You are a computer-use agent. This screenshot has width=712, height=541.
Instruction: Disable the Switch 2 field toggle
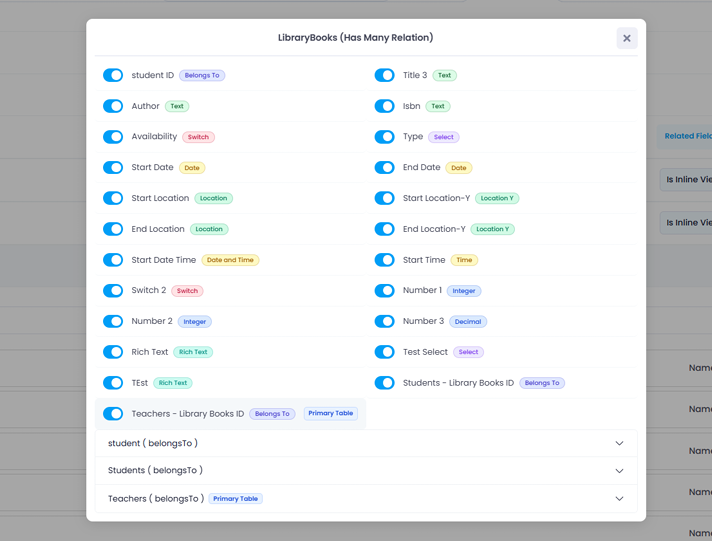coord(113,291)
